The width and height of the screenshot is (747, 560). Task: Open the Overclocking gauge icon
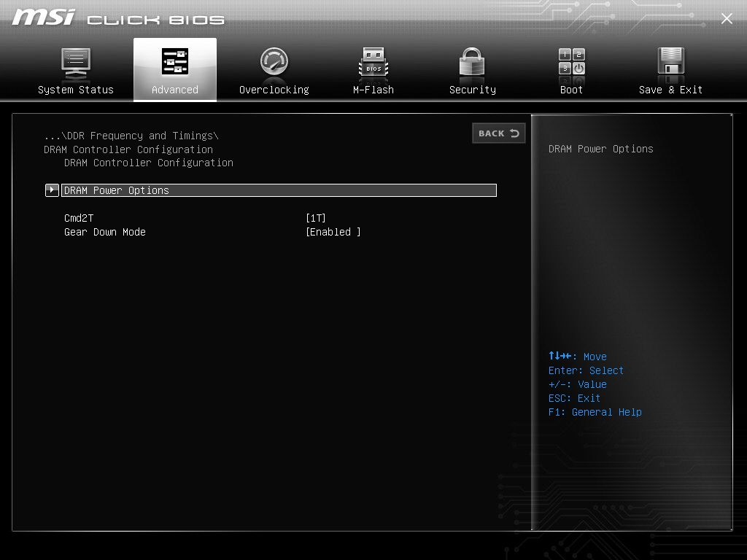pos(274,61)
